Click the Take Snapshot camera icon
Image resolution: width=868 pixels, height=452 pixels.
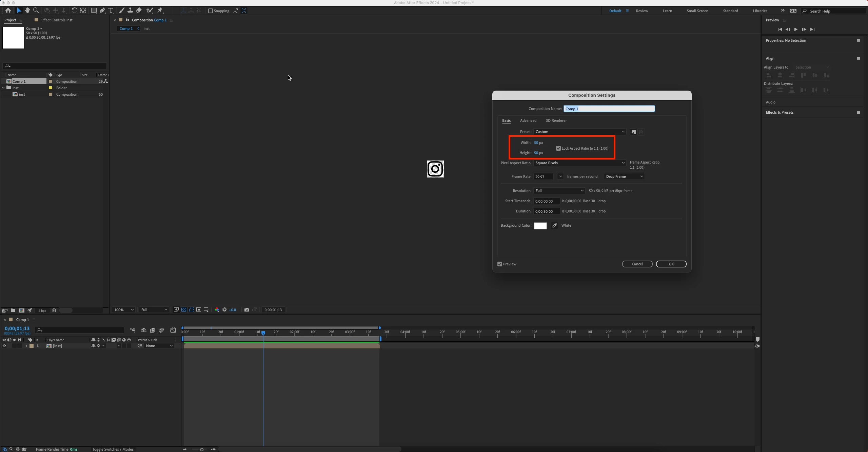click(247, 310)
